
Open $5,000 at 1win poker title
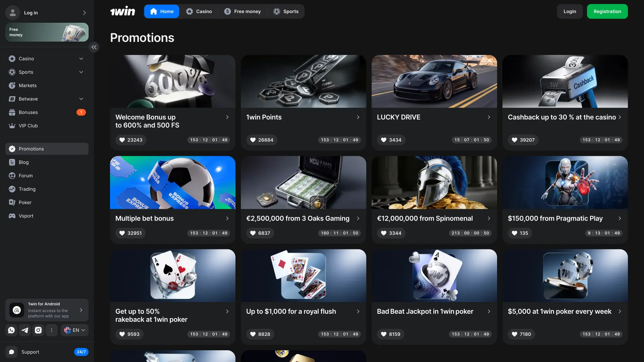click(x=559, y=312)
